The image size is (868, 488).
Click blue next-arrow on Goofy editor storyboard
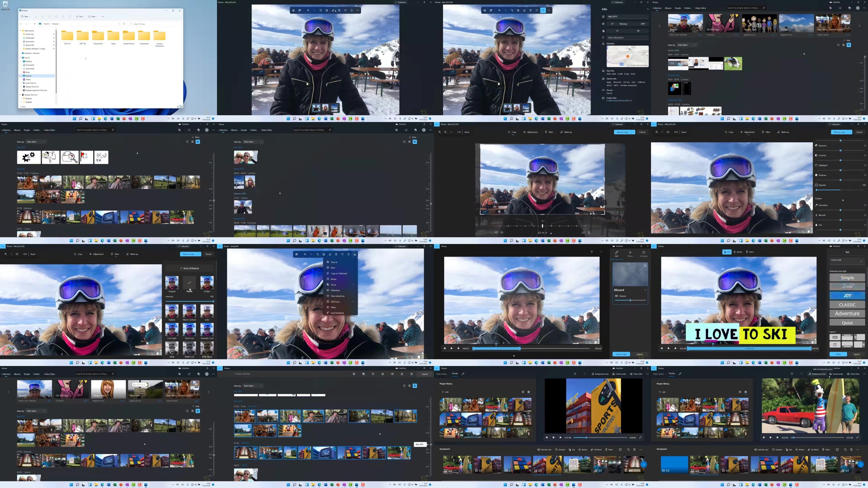[861, 464]
